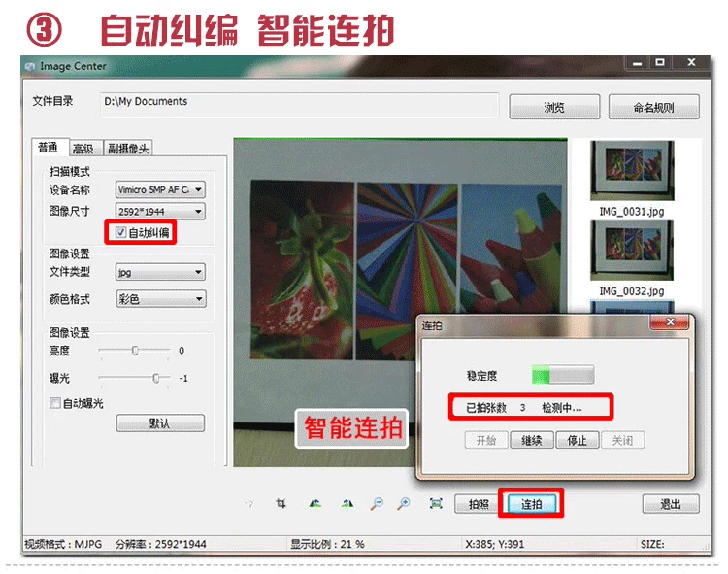Screen dimensions: 728x574
Task: Click the 默认 default button
Action: point(160,423)
